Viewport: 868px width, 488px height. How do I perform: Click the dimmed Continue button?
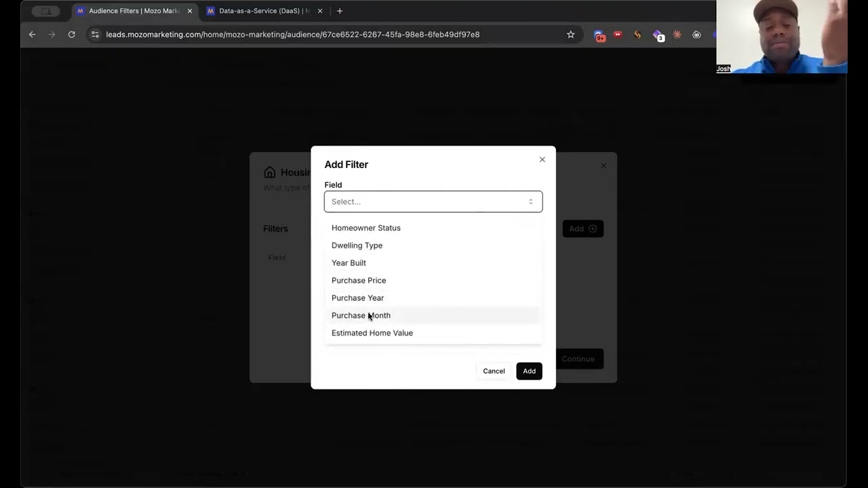point(578,359)
